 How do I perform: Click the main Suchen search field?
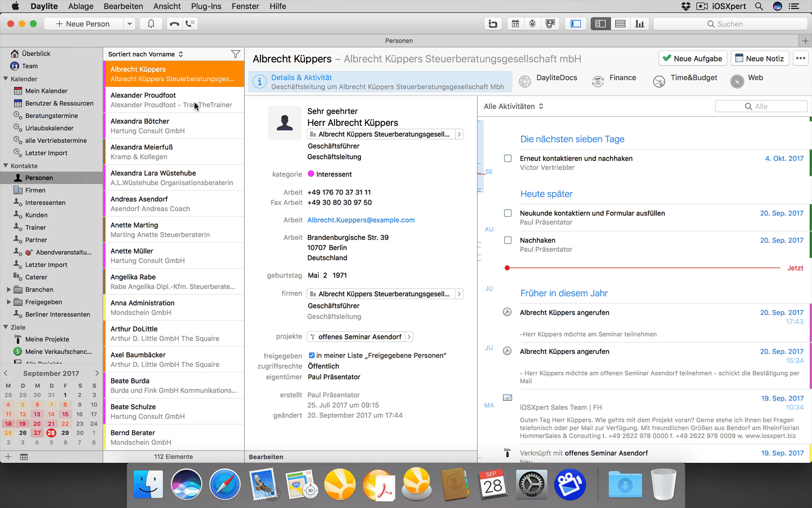point(730,24)
